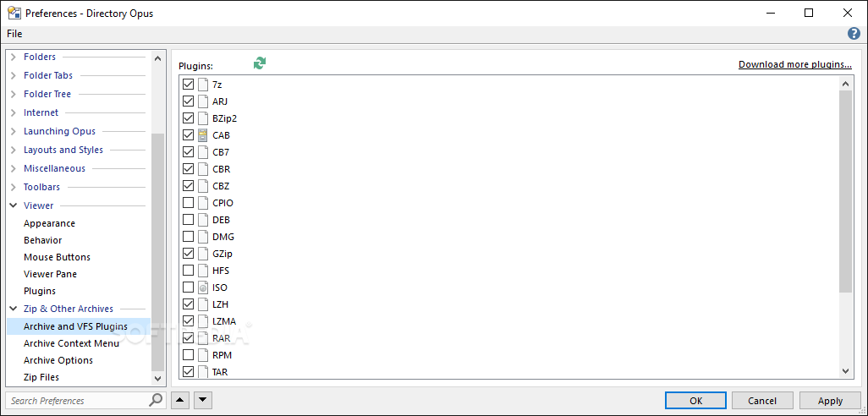This screenshot has width=868, height=416.
Task: Click the plugin list scrollbar thumb
Action: click(x=845, y=191)
